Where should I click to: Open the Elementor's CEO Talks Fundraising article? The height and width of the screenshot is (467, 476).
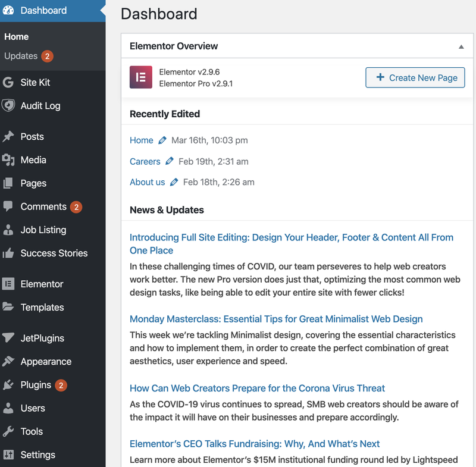pos(255,444)
